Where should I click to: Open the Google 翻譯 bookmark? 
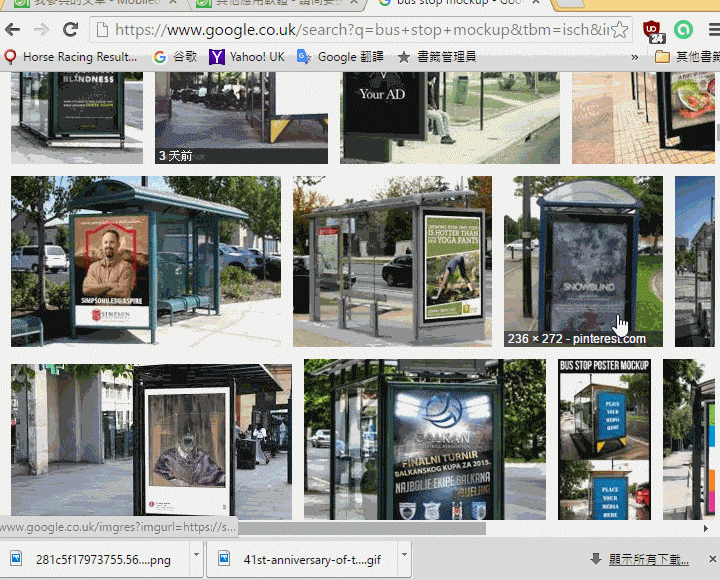(x=340, y=57)
